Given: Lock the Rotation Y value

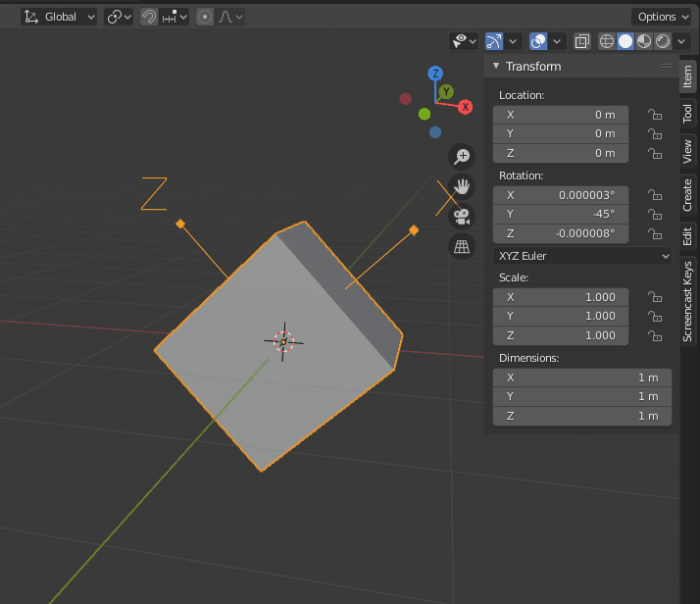Looking at the screenshot, I should pos(655,215).
